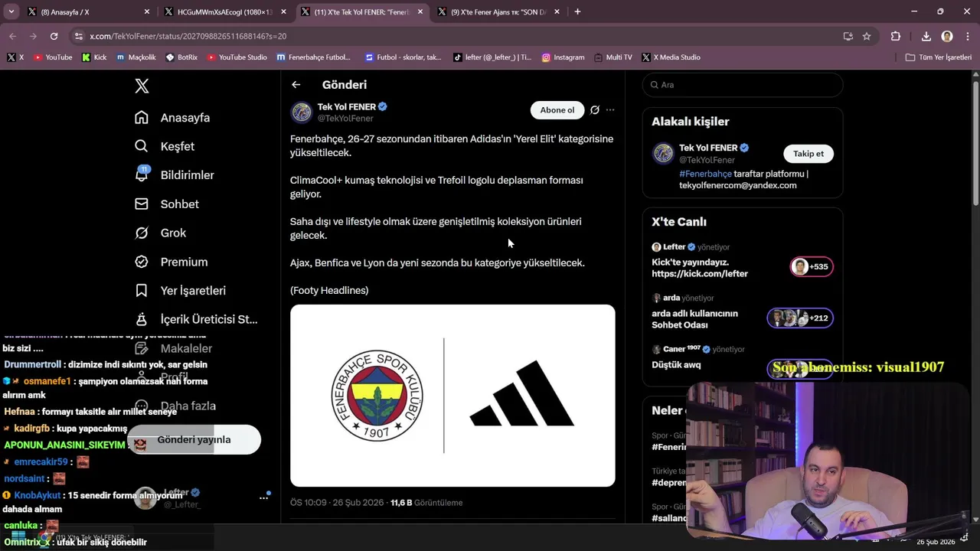Click the Abone ol button
Screen dimensions: 980x551
[x=557, y=110]
